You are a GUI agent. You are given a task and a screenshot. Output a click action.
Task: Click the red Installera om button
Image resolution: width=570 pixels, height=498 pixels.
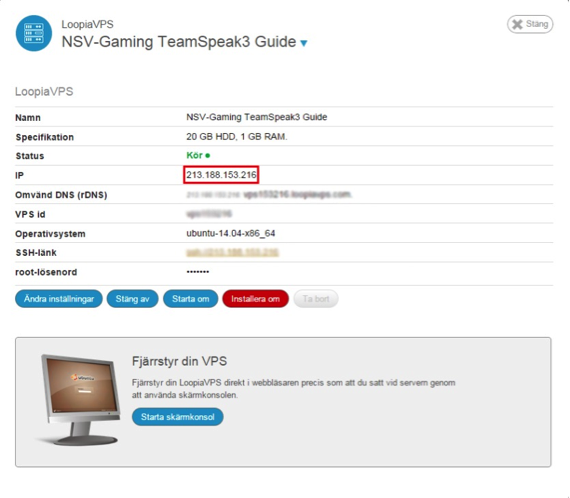pyautogui.click(x=255, y=299)
